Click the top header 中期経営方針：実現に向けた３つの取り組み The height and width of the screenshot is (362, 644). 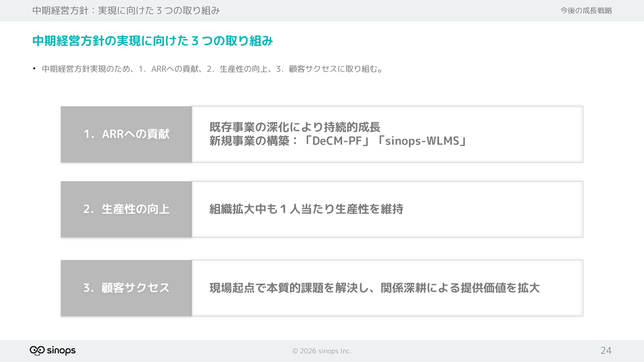[x=126, y=11]
